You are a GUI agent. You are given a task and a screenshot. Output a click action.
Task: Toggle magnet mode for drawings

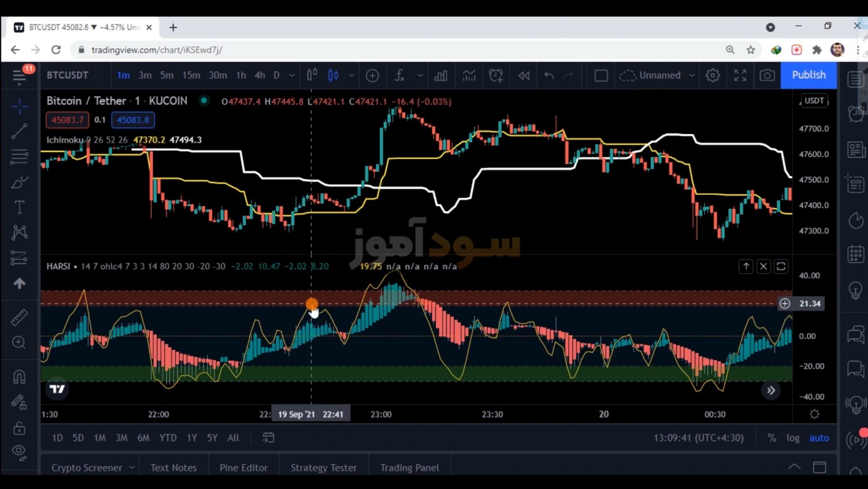(19, 377)
